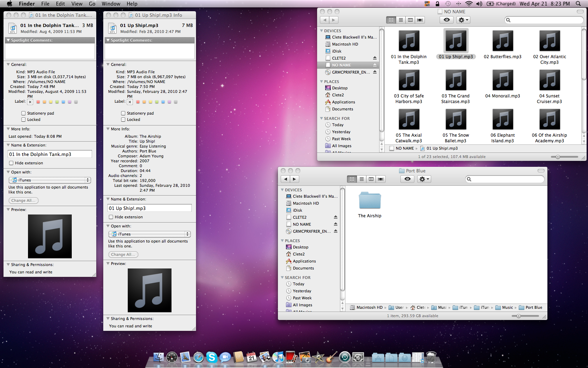Screen dimensions: 588x368
Task: Open the File menu
Action: [x=45, y=4]
